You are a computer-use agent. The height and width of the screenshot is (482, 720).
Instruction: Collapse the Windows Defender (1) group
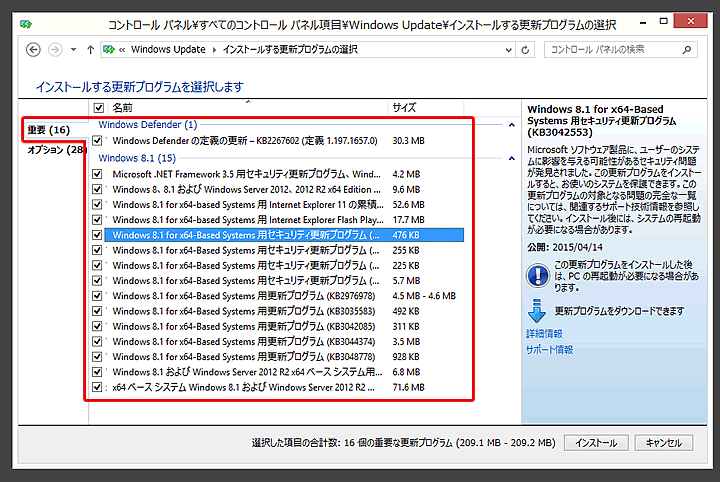pyautogui.click(x=512, y=125)
